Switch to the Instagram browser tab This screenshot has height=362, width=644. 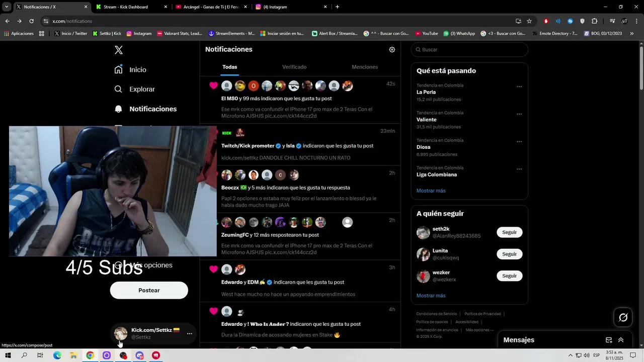click(291, 7)
